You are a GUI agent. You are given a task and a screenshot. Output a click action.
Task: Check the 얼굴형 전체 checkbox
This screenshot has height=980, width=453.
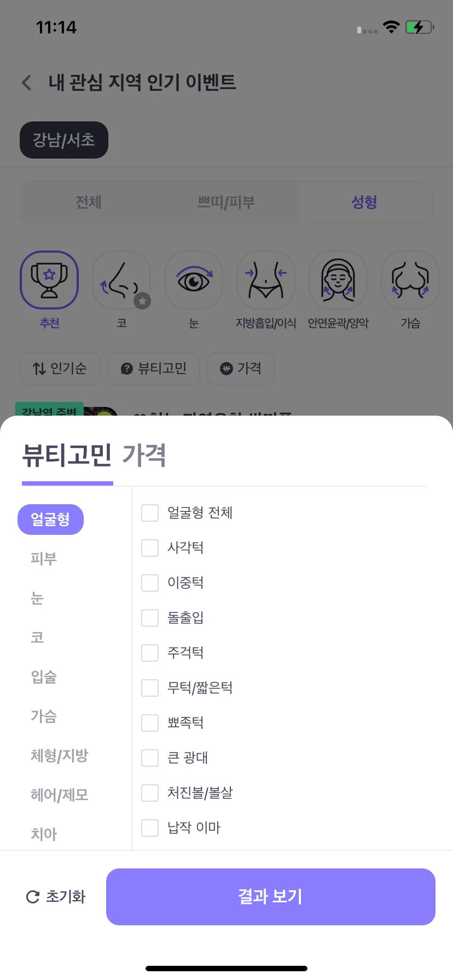[x=150, y=513]
